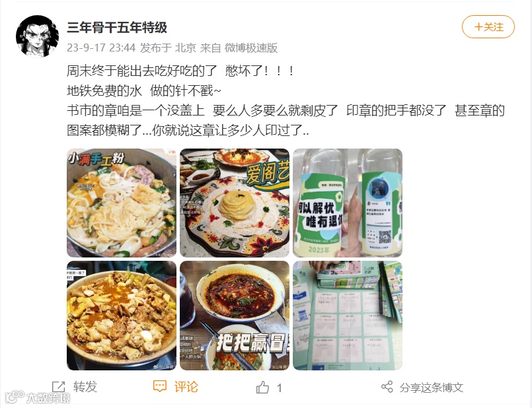The image size is (532, 408).
Task: Click the repost arrow icon
Action: pyautogui.click(x=59, y=387)
